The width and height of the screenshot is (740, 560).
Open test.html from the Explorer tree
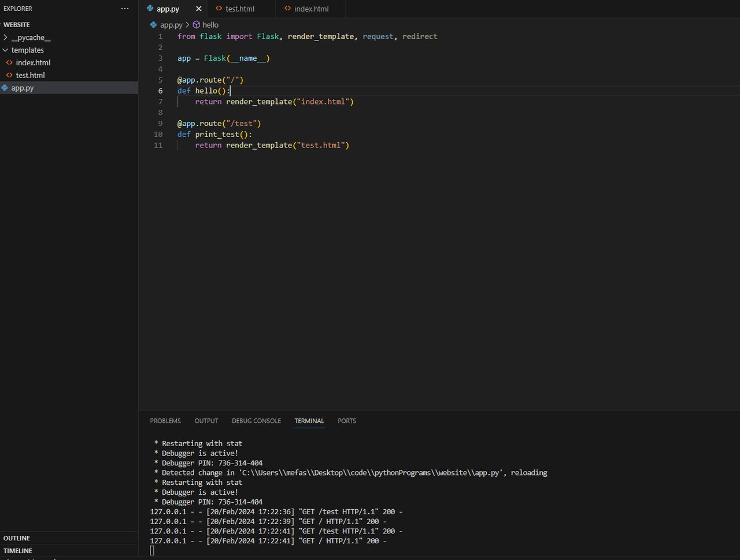[x=30, y=75]
